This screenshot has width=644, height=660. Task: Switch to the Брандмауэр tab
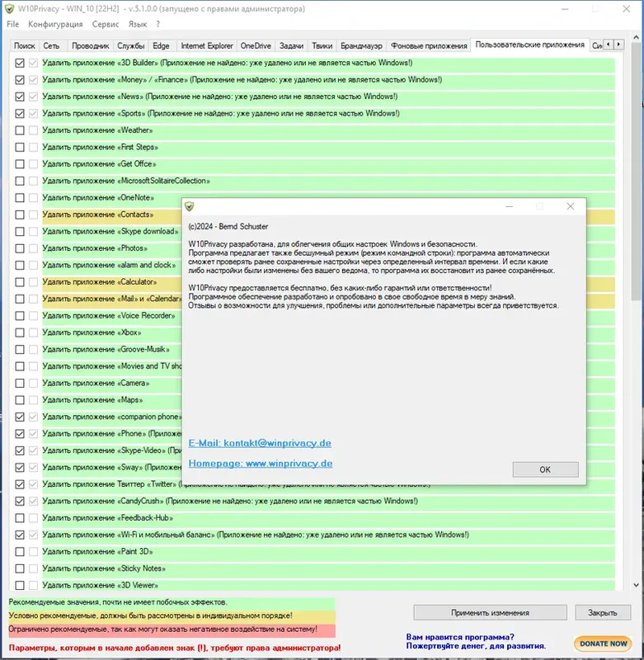(x=361, y=46)
